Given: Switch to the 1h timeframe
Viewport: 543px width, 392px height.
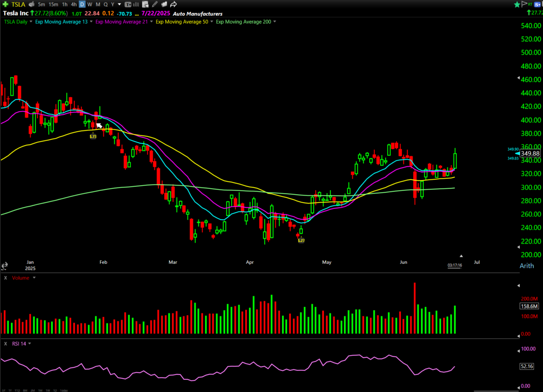Looking at the screenshot, I should (65, 4).
